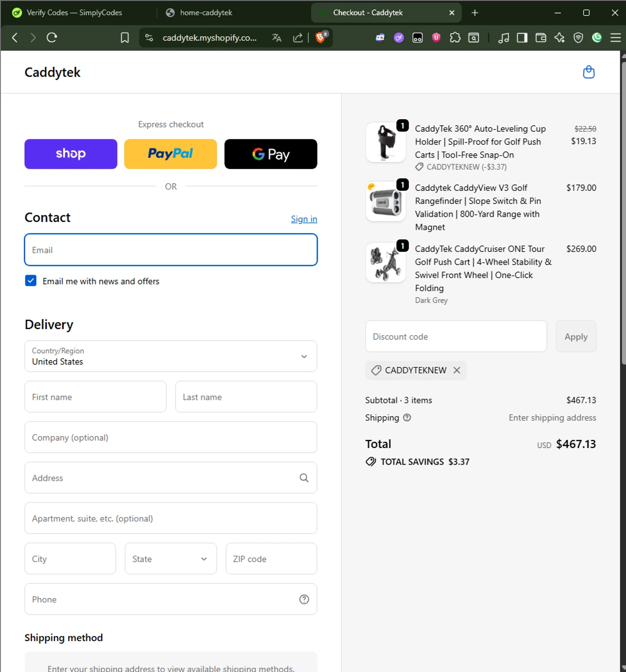The image size is (626, 672).
Task: Click the Apartment, suite field
Action: click(171, 518)
